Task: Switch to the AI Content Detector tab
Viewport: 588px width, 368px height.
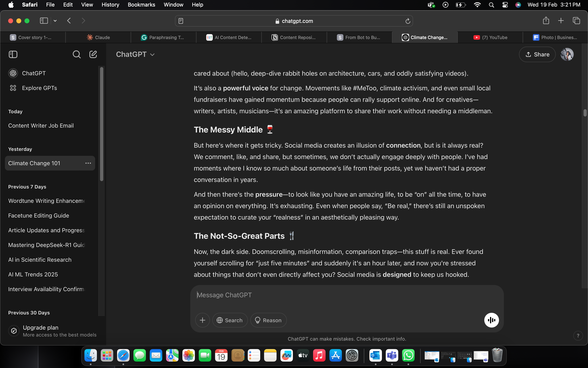Action: (229, 37)
